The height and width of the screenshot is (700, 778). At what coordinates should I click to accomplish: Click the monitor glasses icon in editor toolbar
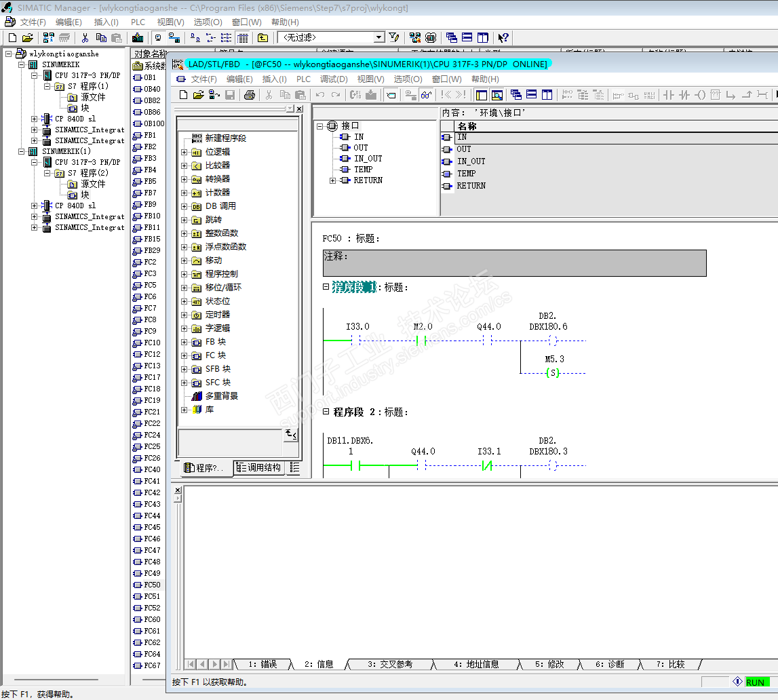click(427, 95)
